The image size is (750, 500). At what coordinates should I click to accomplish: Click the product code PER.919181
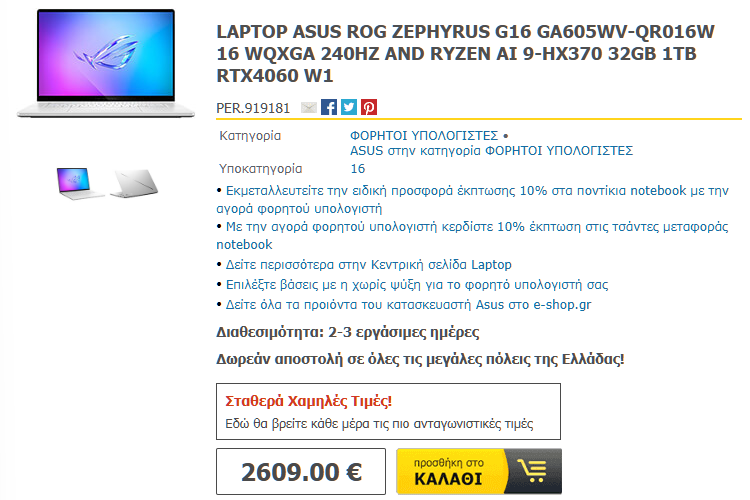click(253, 108)
